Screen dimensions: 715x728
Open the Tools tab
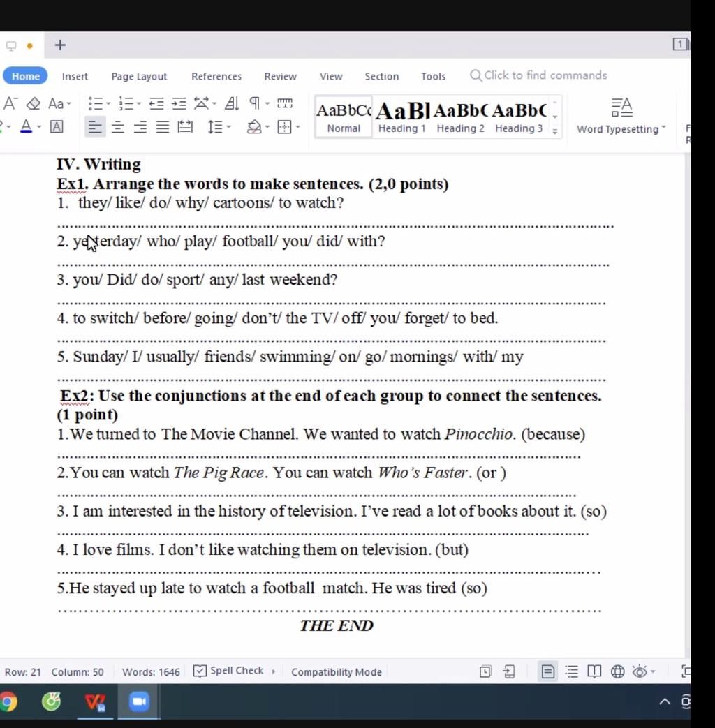433,76
